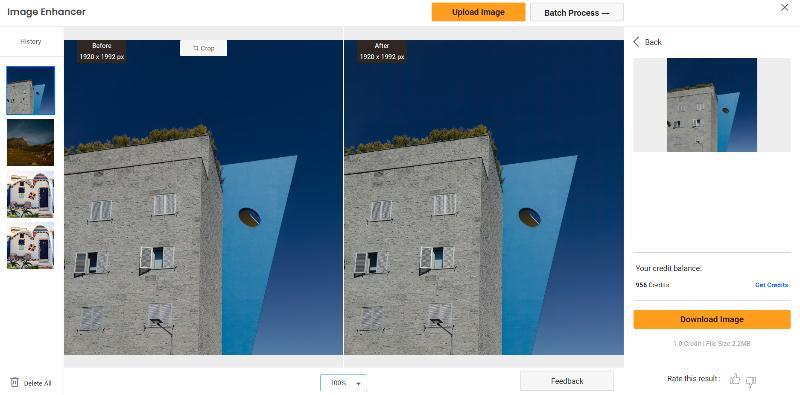
Task: Close the Image Enhancer window
Action: 785,8
